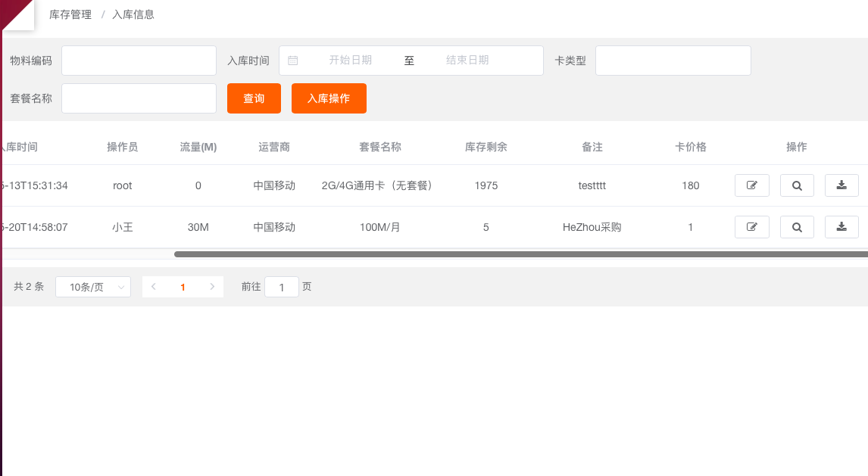Image resolution: width=868 pixels, height=476 pixels.
Task: Click the download icon for root row
Action: click(841, 185)
